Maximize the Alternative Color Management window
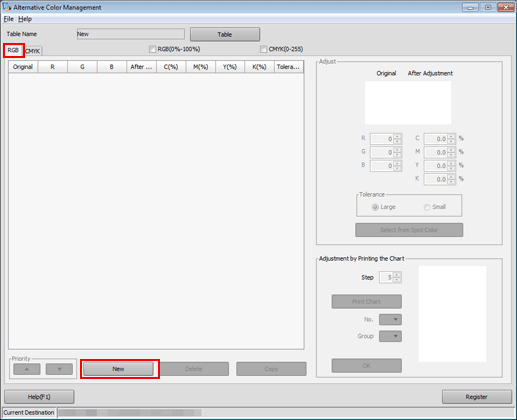Screen dimensions: 517x420 click(488, 7)
